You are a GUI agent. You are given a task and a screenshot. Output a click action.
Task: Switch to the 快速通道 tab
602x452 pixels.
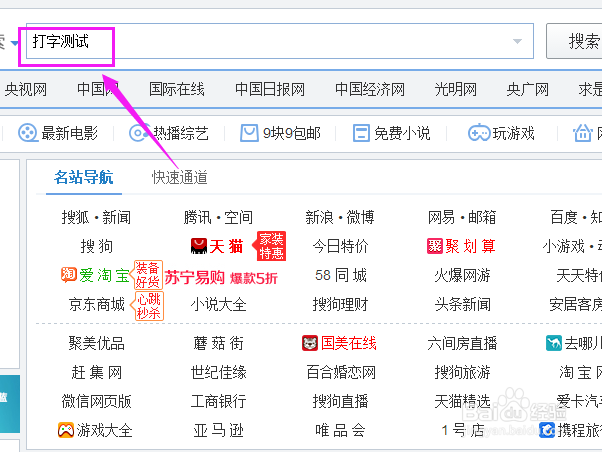[180, 177]
